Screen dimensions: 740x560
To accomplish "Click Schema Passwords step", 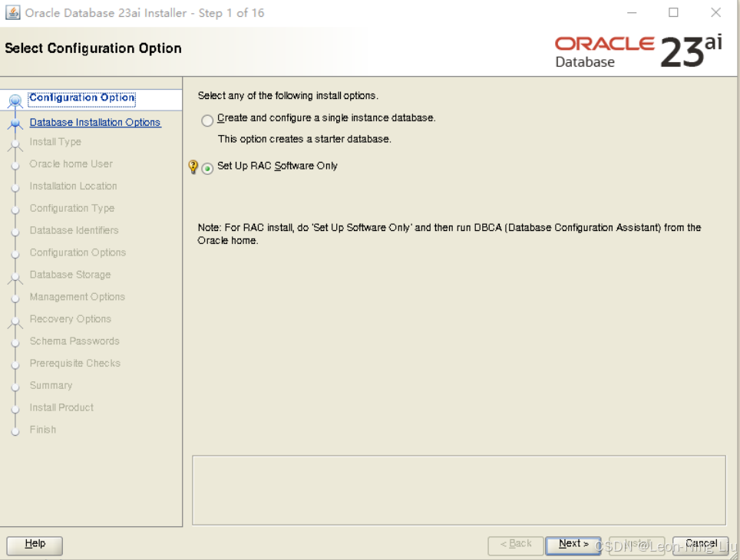I will 74,341.
